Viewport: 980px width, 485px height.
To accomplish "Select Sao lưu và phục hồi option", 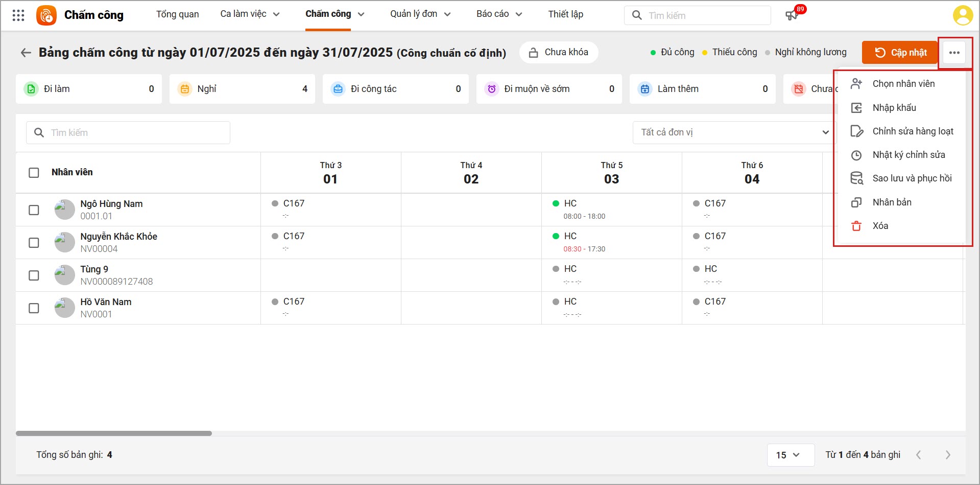I will tap(912, 178).
